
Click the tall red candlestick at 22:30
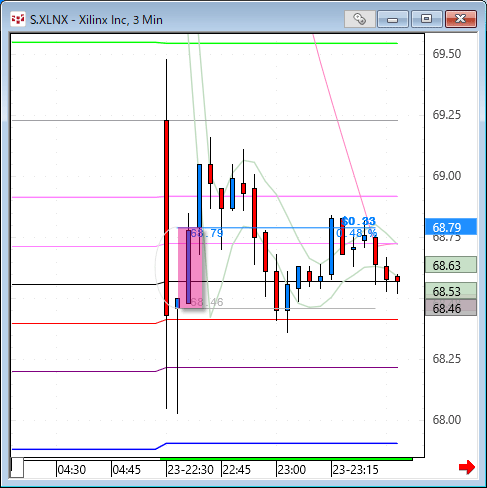coord(166,218)
